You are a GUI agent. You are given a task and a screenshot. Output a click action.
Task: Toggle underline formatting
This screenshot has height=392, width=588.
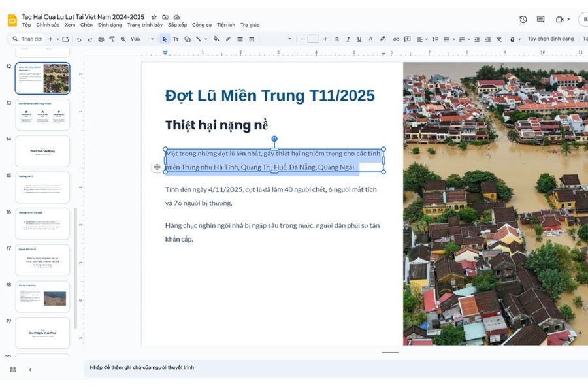359,39
